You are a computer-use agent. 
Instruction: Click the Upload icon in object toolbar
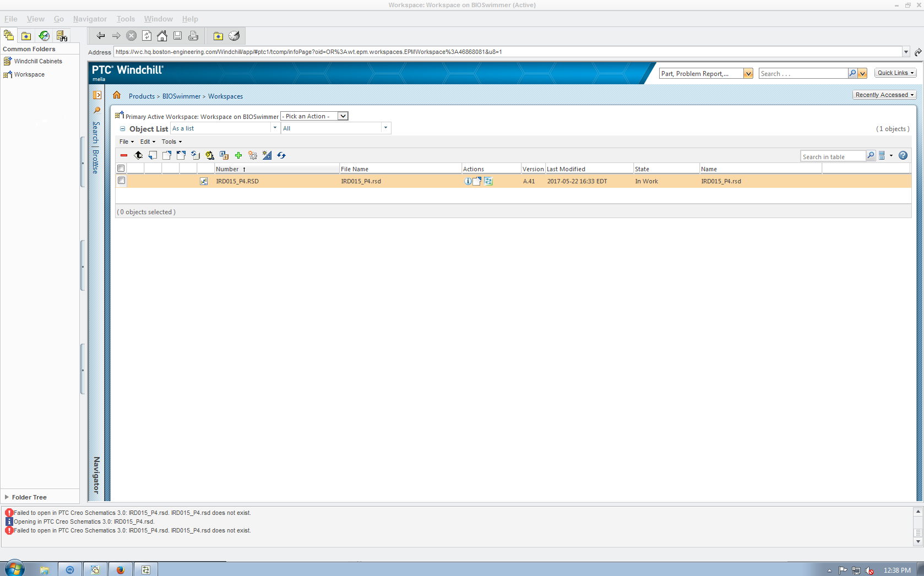pos(138,155)
